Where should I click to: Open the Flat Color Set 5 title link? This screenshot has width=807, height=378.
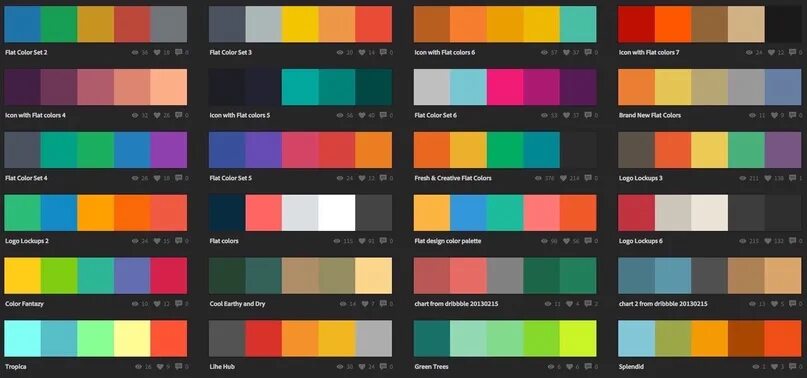231,178
